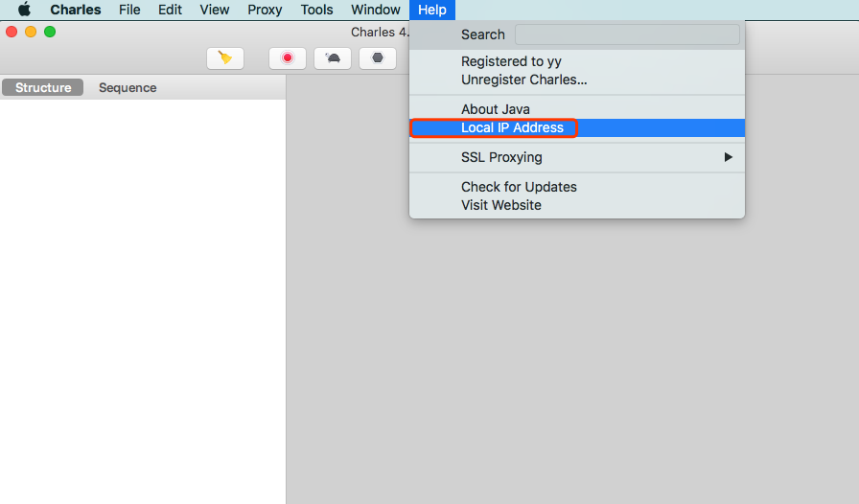Open the Proxy menu

265,10
